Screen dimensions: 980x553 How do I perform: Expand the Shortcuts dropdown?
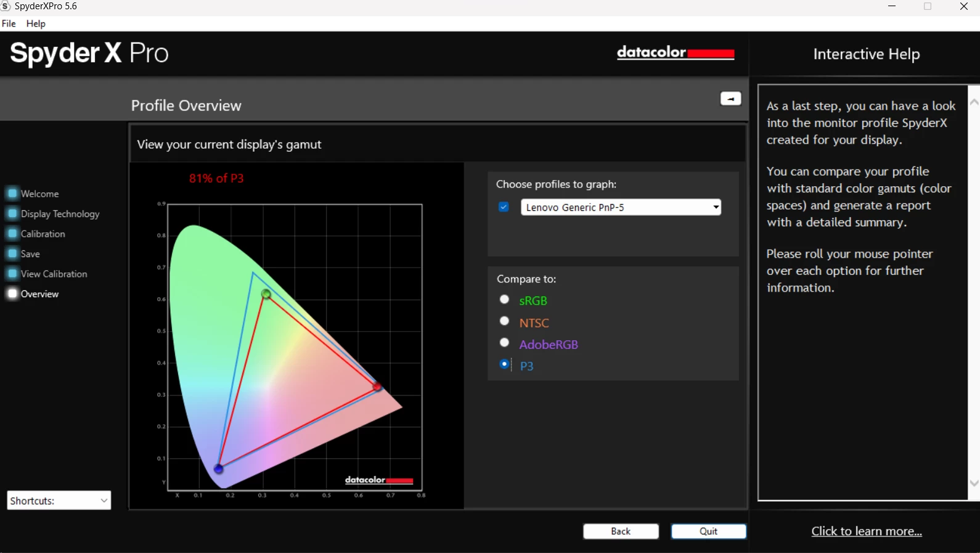click(x=59, y=501)
